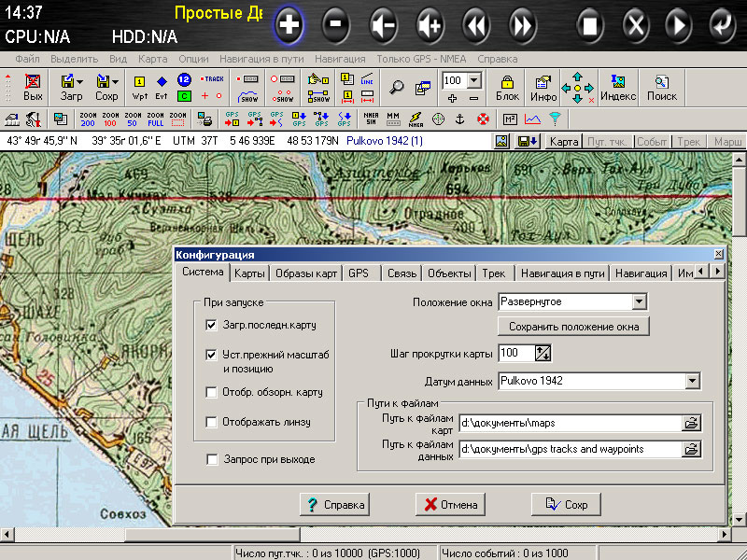Click the Инфо map info icon
The image size is (747, 560).
tap(543, 88)
